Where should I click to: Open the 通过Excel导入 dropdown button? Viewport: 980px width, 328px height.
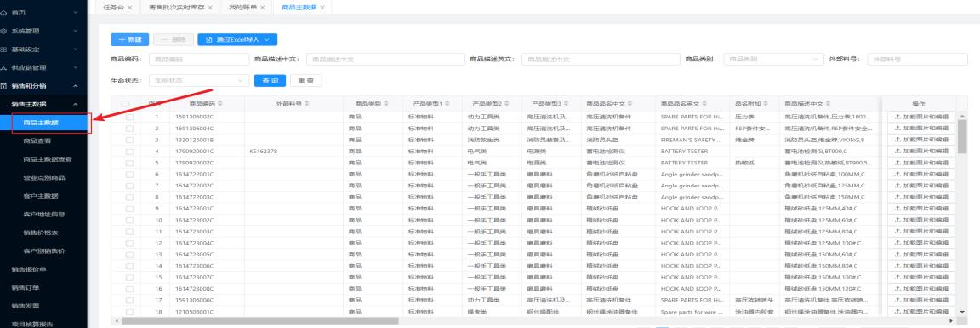(x=237, y=39)
